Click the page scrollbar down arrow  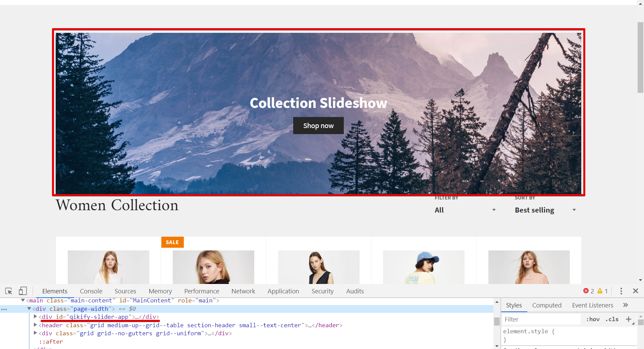pyautogui.click(x=640, y=280)
